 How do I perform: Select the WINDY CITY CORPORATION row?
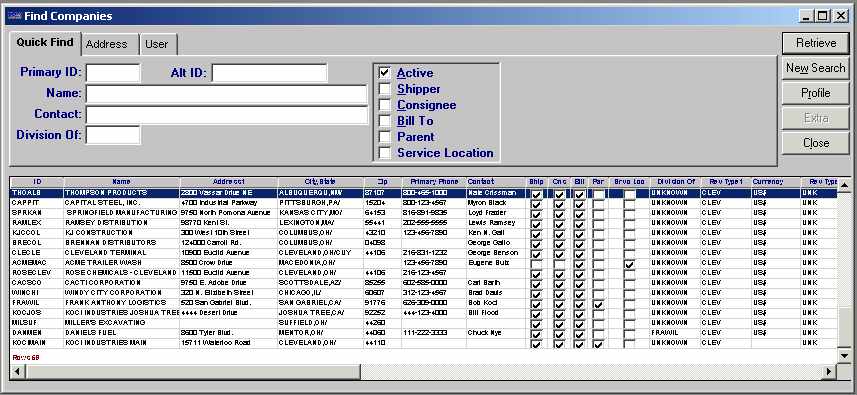(x=424, y=293)
